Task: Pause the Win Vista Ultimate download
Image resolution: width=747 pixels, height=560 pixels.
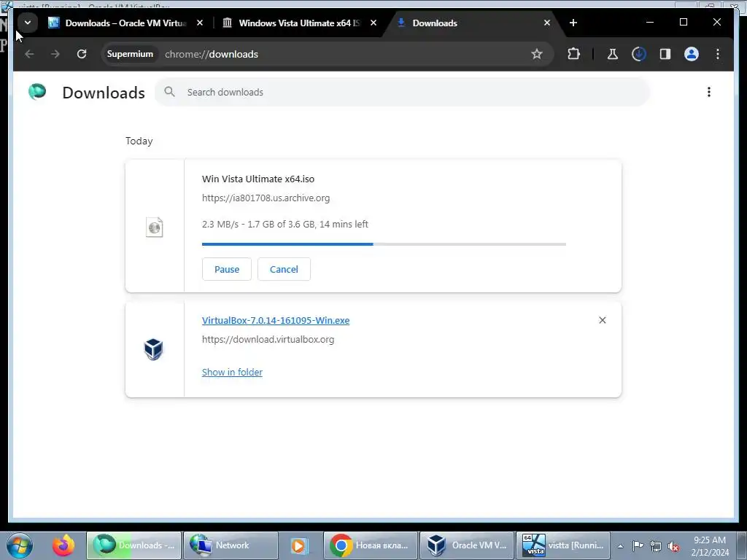Action: pos(227,269)
